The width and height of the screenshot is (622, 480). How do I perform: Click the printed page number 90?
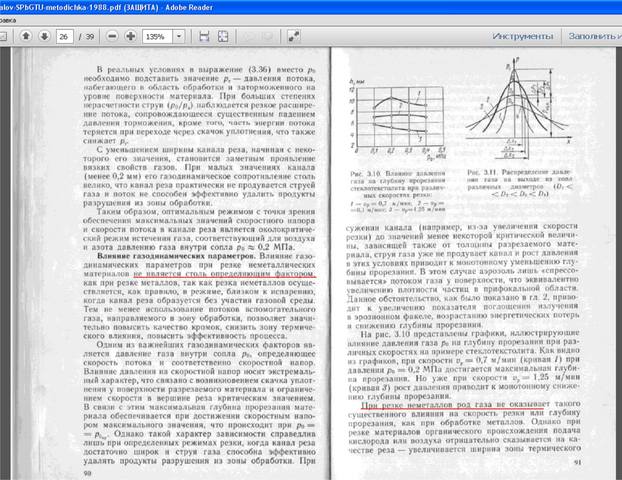[x=87, y=472]
